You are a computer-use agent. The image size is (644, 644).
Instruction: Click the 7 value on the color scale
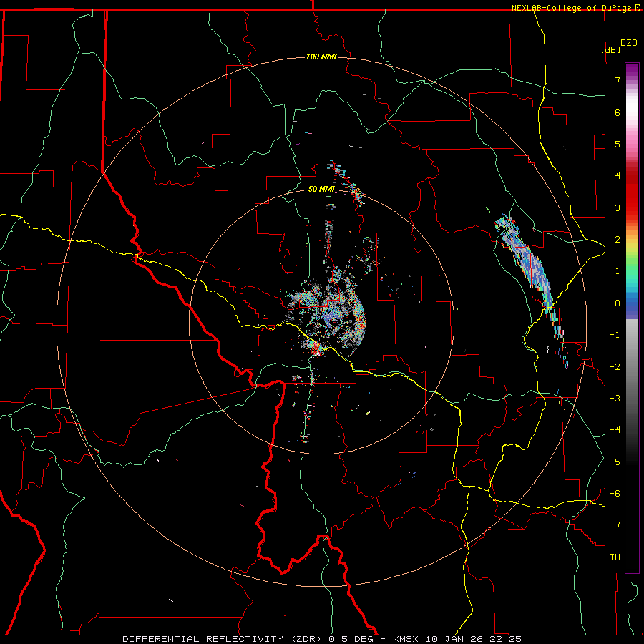click(618, 80)
